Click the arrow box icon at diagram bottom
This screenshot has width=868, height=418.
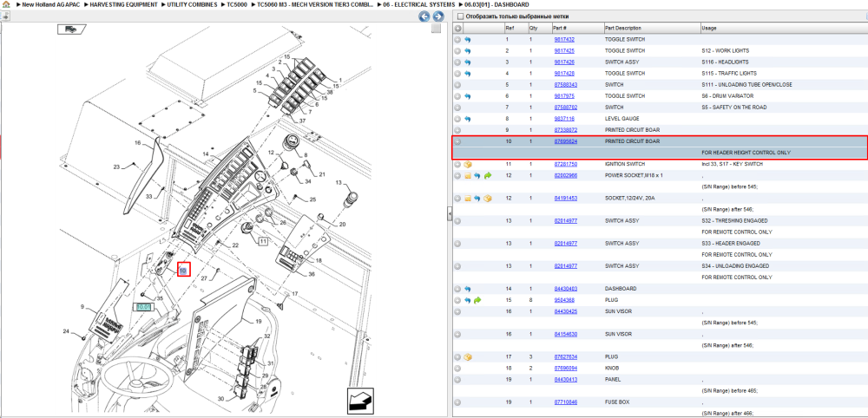point(360,401)
